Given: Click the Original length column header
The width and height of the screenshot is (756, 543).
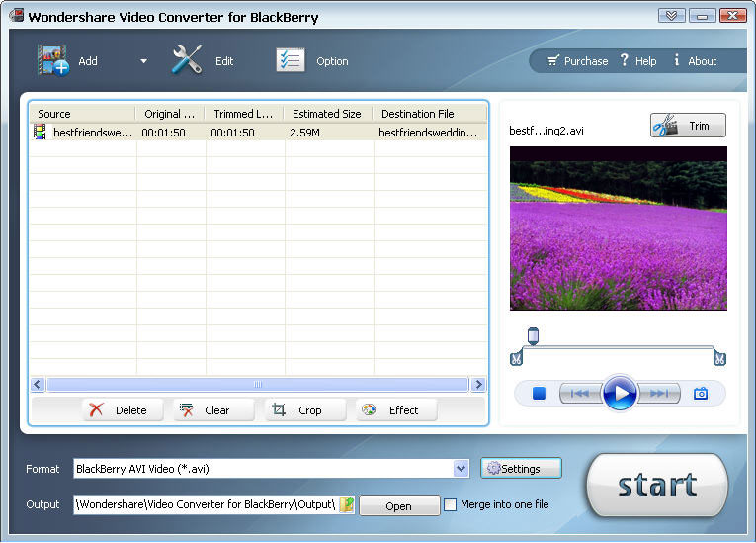Looking at the screenshot, I should click(170, 114).
